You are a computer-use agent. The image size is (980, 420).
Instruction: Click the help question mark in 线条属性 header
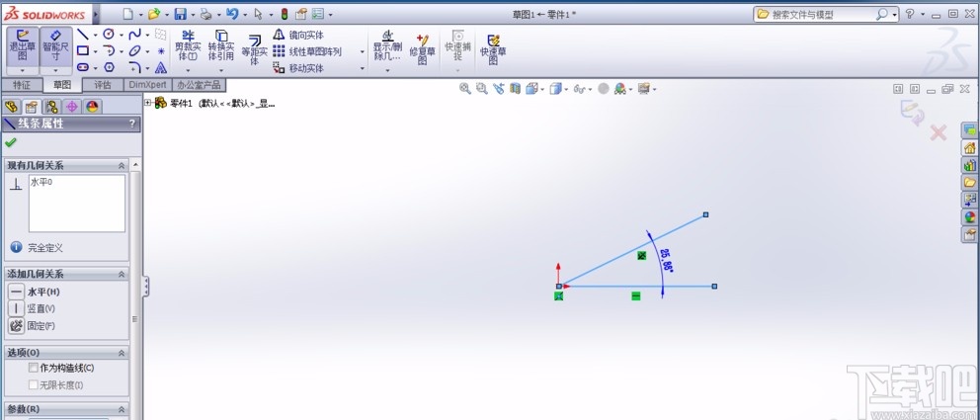tap(131, 124)
